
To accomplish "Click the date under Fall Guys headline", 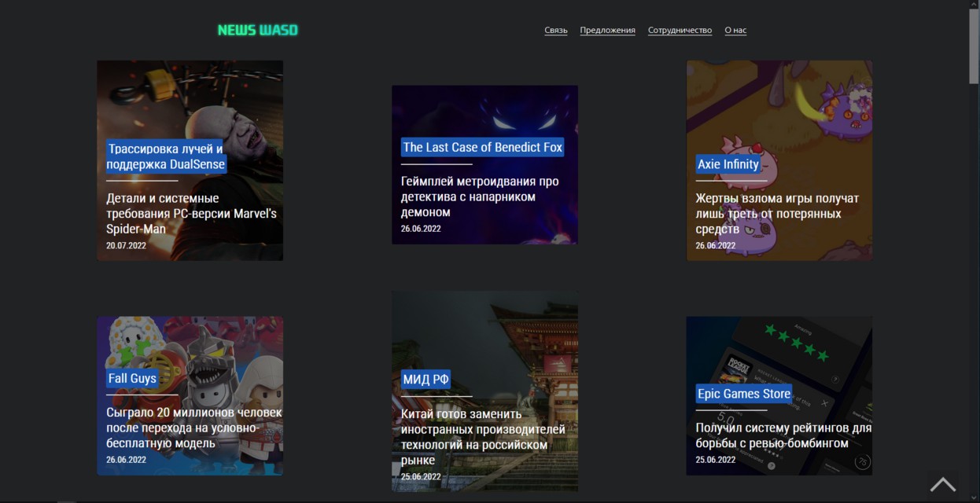I will click(x=127, y=460).
